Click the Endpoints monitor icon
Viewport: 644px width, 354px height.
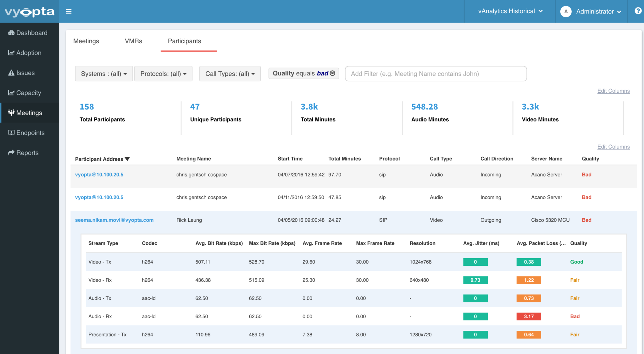11,133
